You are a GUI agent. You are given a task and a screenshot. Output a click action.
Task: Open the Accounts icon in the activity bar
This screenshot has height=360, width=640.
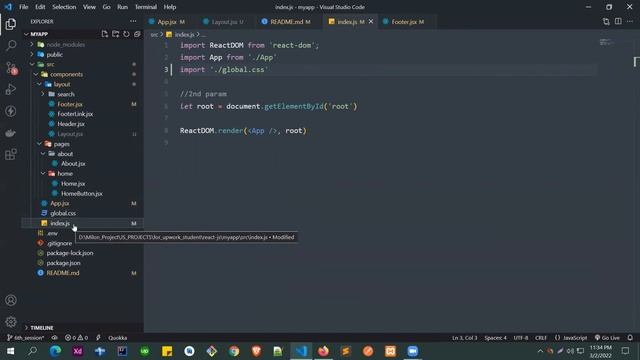pos(11,300)
